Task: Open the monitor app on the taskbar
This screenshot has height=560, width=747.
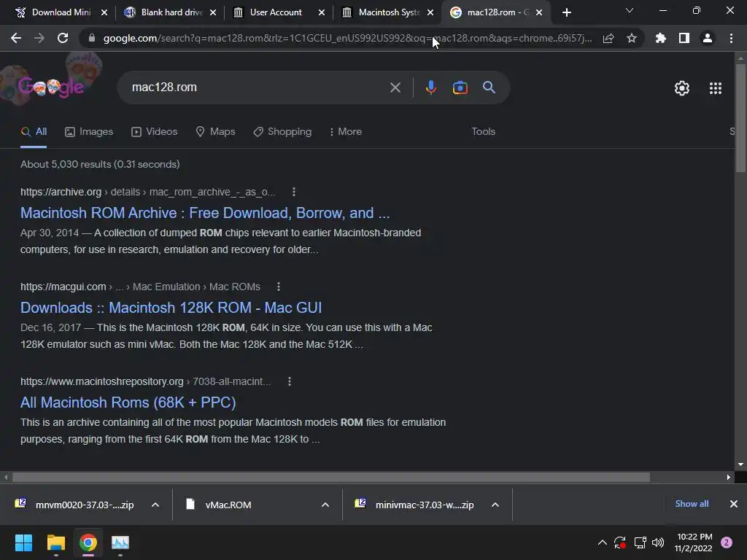Action: tap(120, 542)
